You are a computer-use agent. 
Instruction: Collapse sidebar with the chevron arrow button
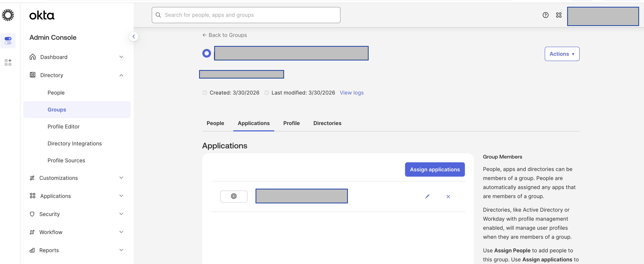pos(133,37)
